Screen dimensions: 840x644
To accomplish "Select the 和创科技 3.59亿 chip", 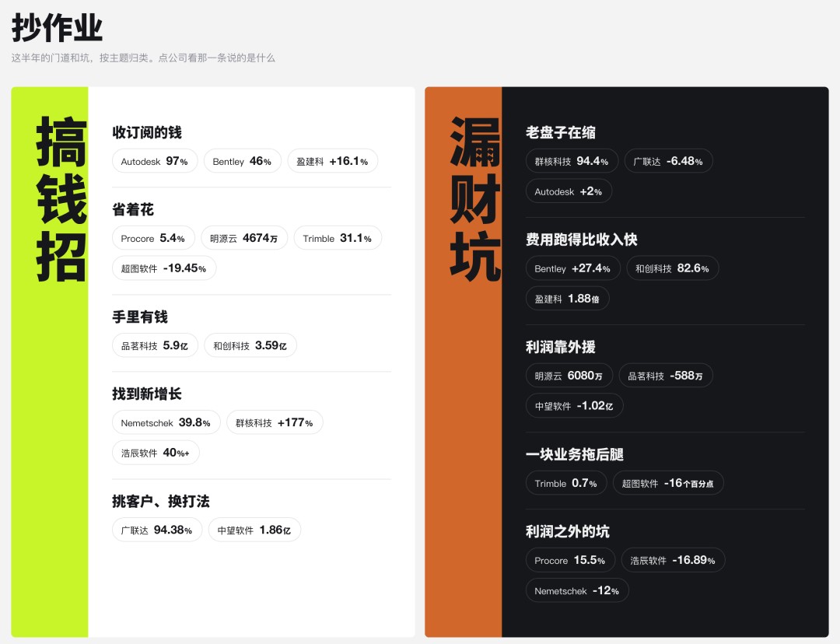I will [x=250, y=345].
